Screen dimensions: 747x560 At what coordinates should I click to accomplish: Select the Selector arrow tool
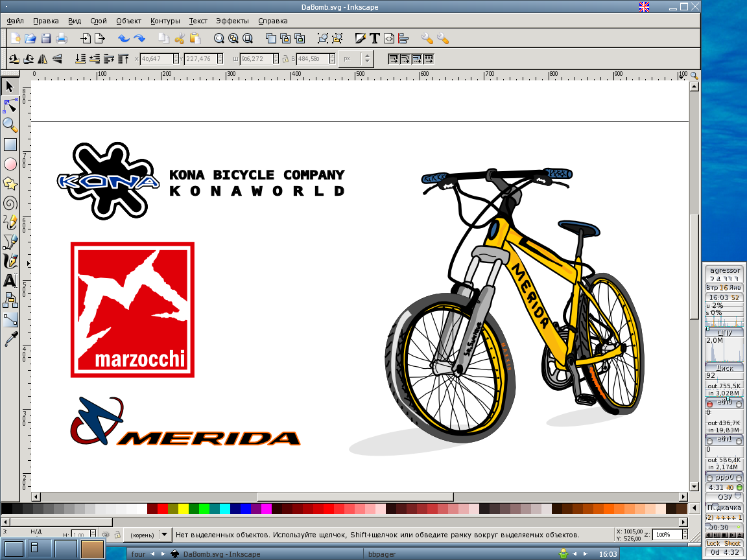point(10,86)
